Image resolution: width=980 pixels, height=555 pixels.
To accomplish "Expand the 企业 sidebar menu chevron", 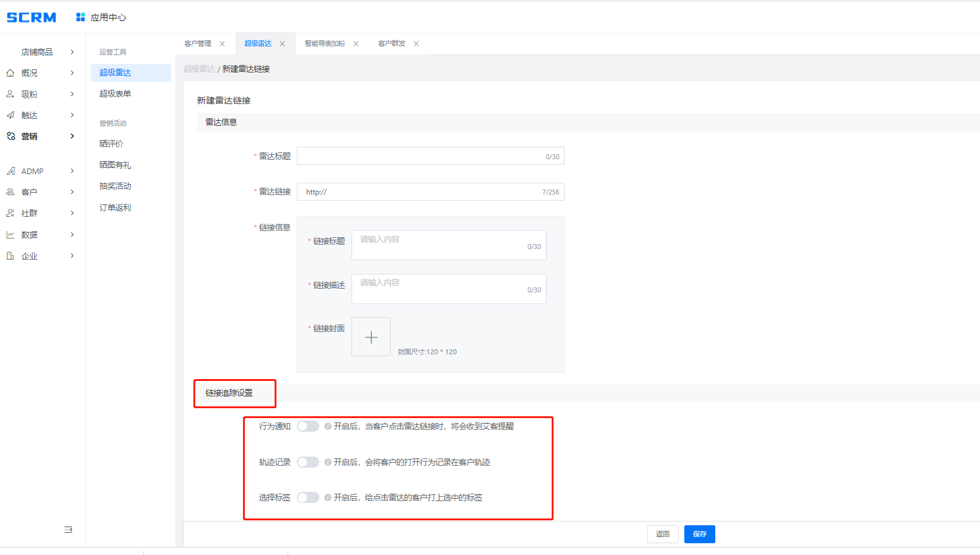I will point(73,256).
